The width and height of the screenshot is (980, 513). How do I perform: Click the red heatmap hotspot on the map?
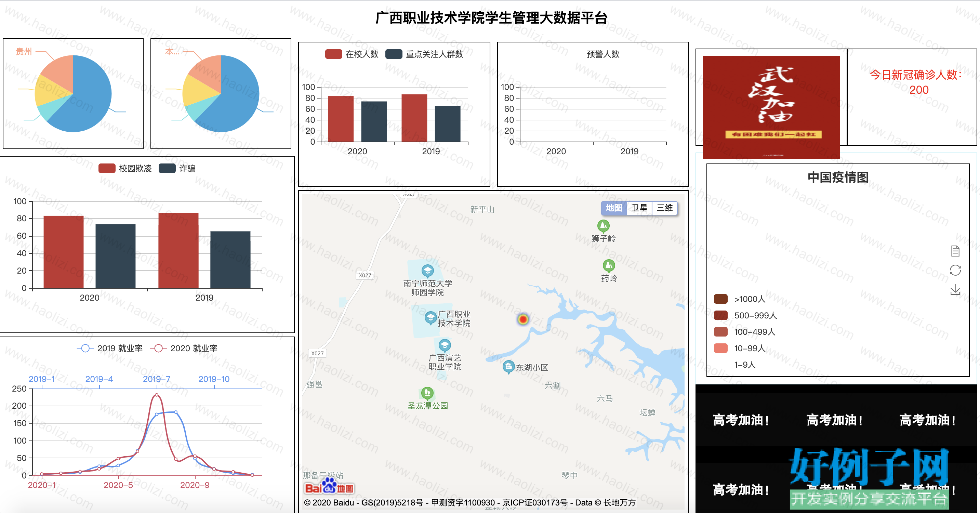click(x=523, y=319)
